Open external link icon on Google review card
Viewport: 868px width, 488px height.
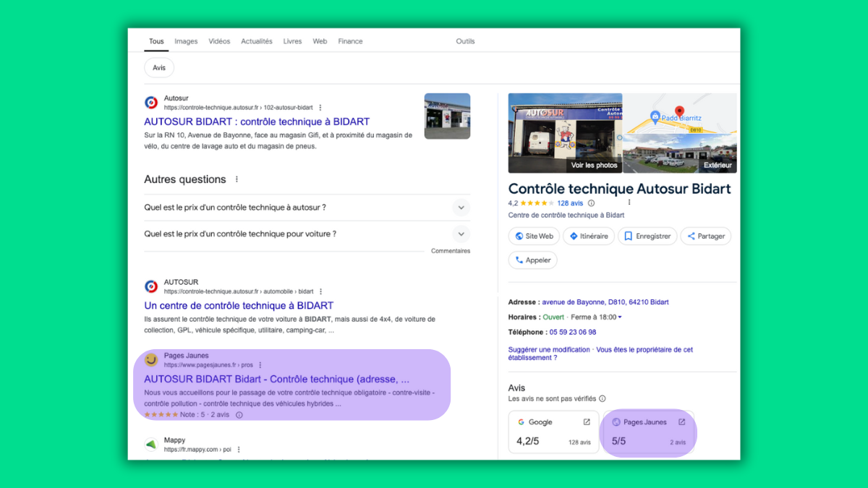pyautogui.click(x=587, y=422)
